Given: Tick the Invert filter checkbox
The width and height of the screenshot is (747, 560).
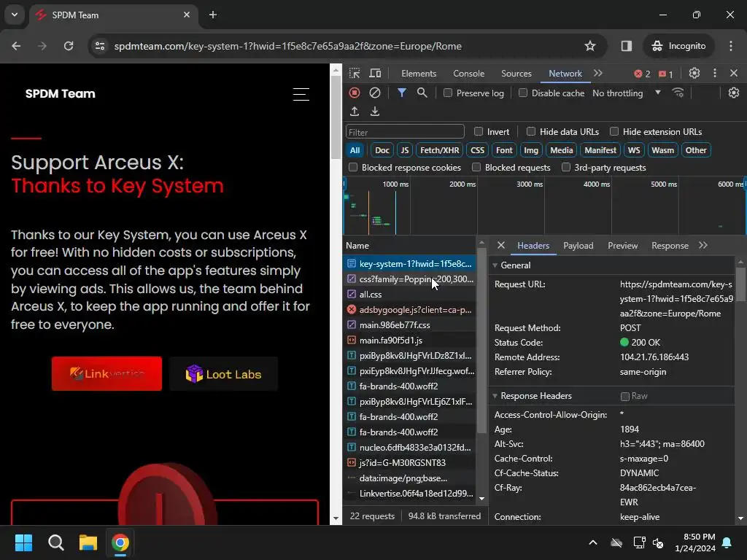Looking at the screenshot, I should (x=479, y=131).
